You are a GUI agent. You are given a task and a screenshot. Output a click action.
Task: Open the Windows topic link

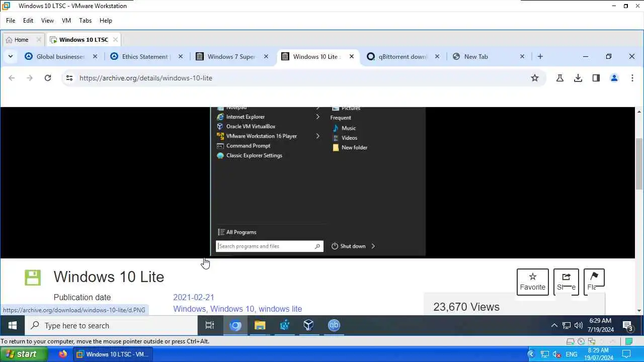[x=189, y=309]
